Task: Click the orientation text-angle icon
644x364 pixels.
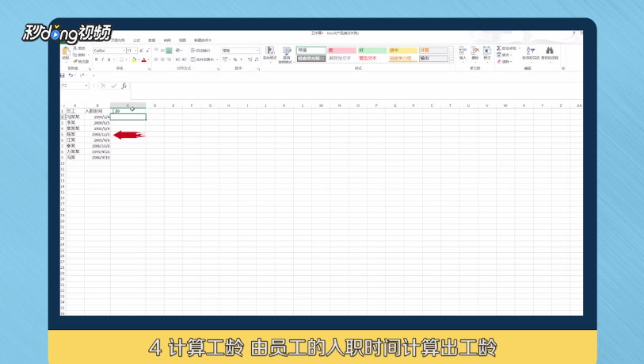Action: point(178,50)
